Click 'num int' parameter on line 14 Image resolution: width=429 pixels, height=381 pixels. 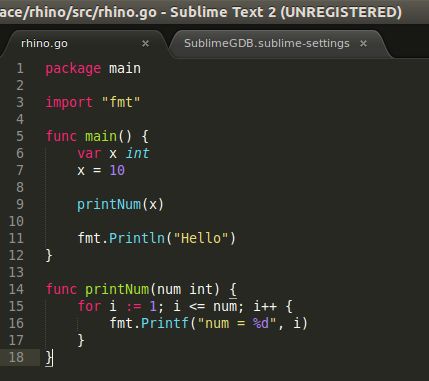tap(184, 289)
